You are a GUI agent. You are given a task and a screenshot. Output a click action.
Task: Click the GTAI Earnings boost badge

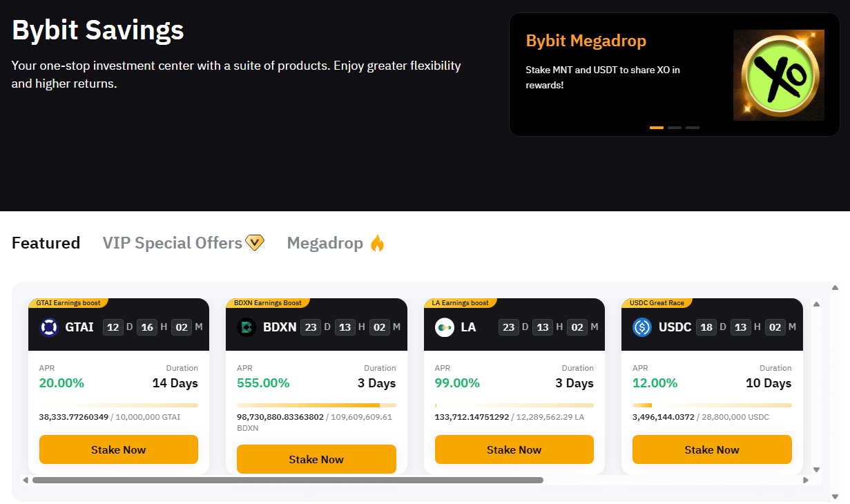[69, 302]
